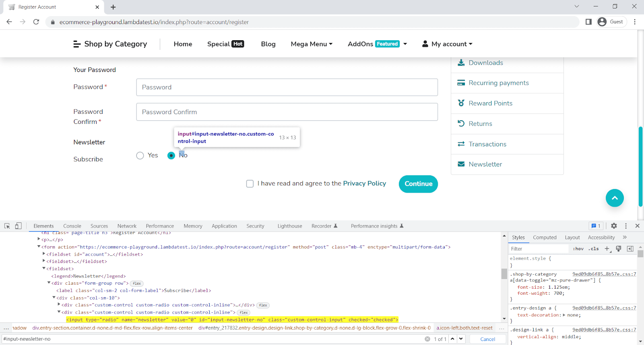
Task: Click the Continue button
Action: 418,184
